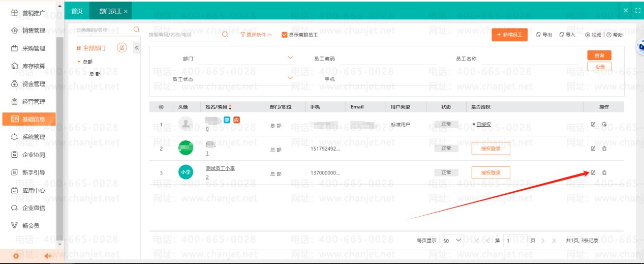Click the 设置 button in filter panel
Viewport: 644px width, 264px height.
point(599,67)
